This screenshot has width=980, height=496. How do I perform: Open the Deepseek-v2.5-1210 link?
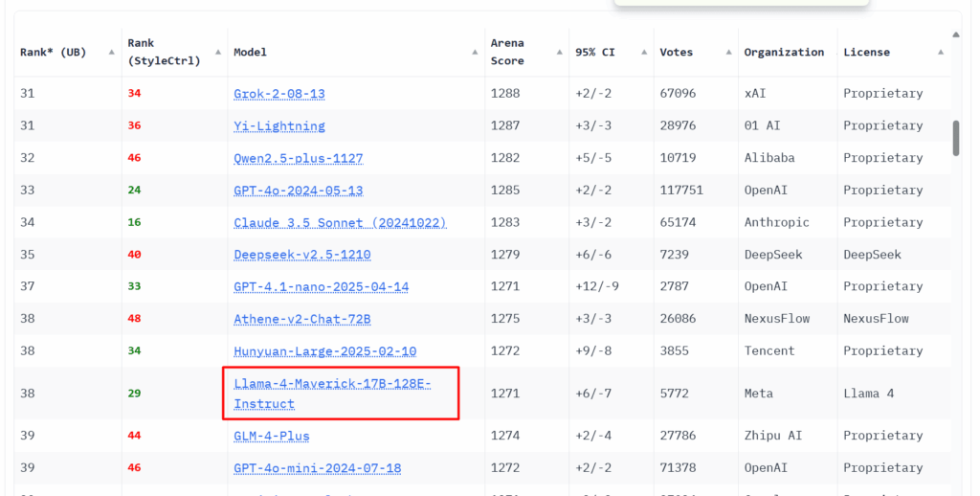point(301,255)
